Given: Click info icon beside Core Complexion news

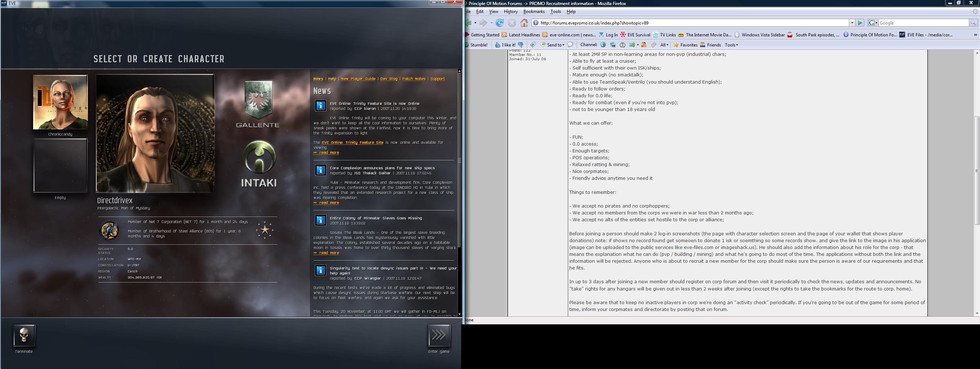Looking at the screenshot, I should click(320, 170).
